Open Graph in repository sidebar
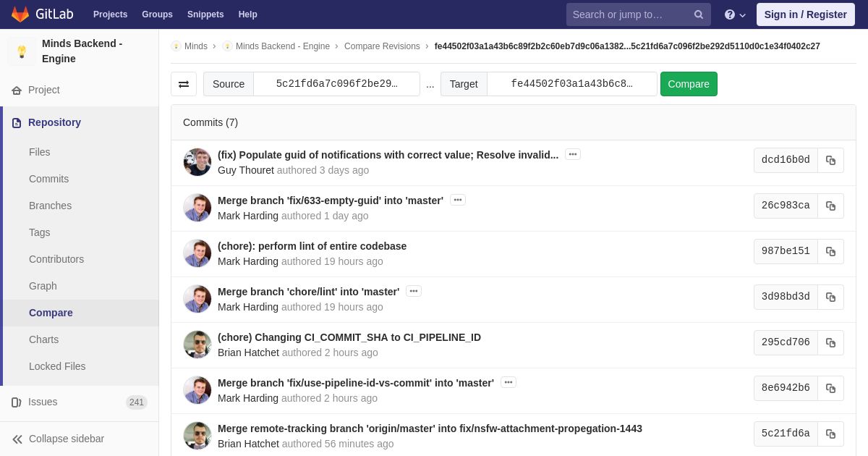Screen dimensions: 868x456 (43, 286)
